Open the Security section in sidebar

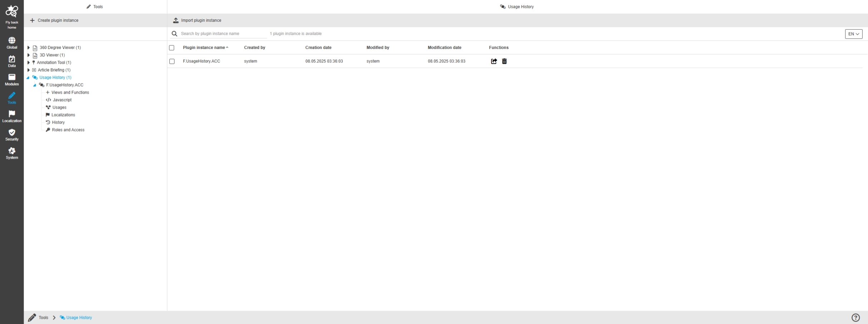[12, 135]
